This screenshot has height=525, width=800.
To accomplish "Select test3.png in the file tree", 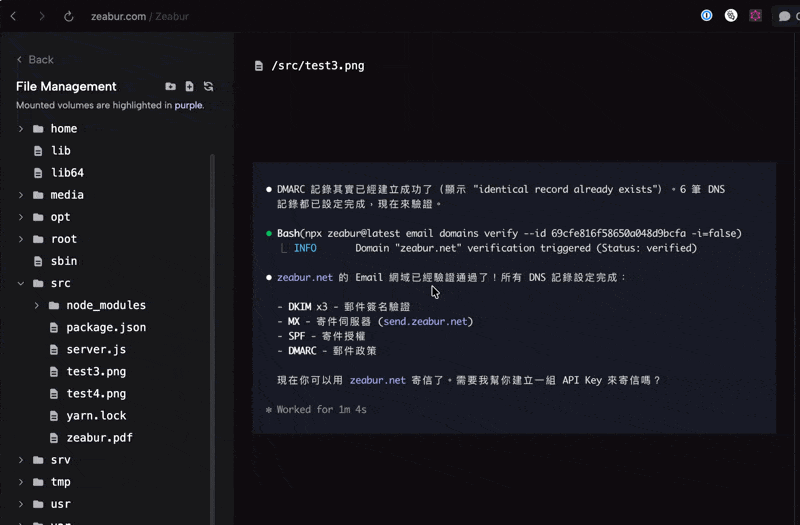I will (x=96, y=372).
